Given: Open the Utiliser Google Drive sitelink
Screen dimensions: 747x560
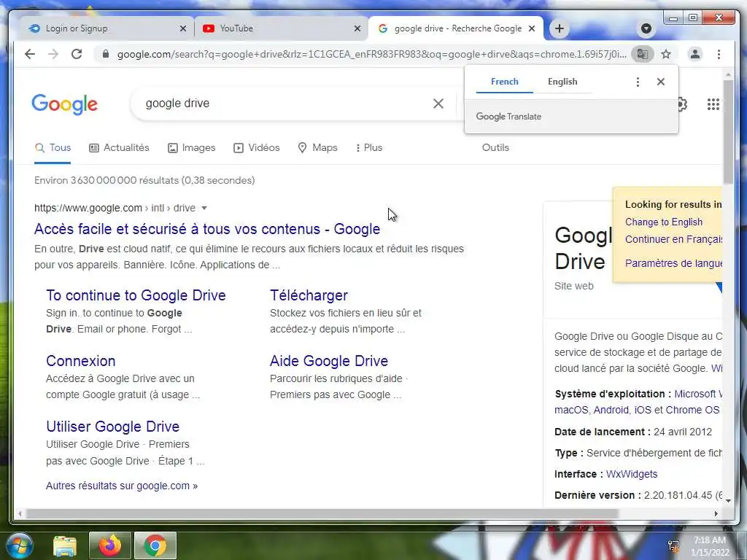Looking at the screenshot, I should coord(113,427).
